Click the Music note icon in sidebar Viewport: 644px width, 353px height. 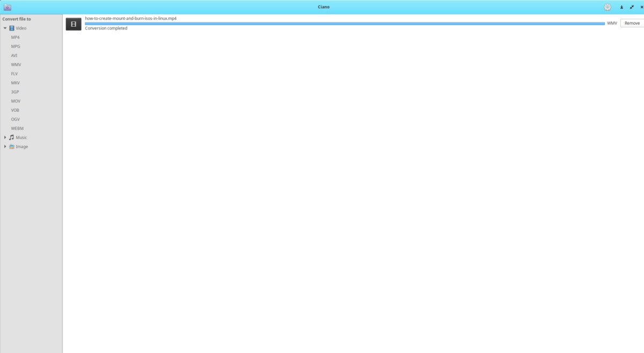(12, 137)
